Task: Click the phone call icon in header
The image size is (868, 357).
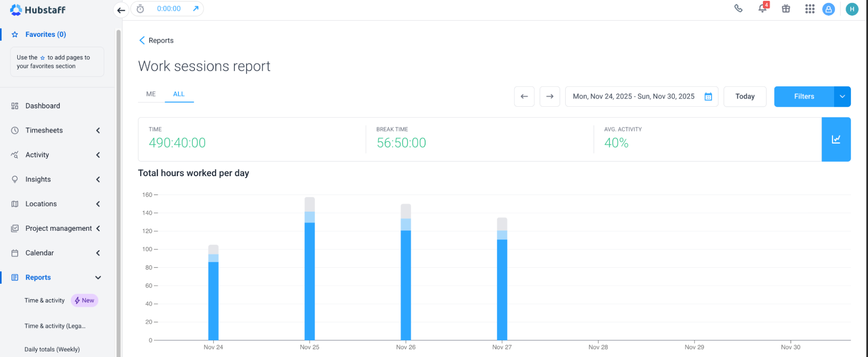Action: point(738,8)
